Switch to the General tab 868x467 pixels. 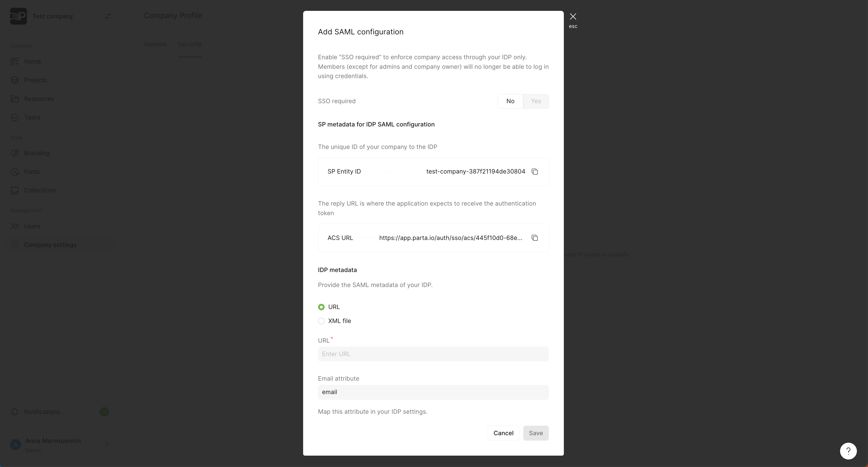[155, 44]
